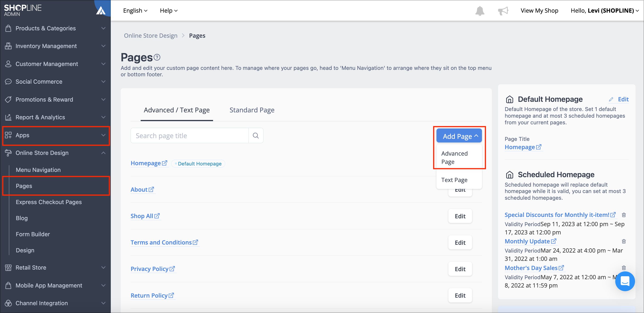
Task: Click the Promotions & Reward tag icon
Action: point(8,99)
